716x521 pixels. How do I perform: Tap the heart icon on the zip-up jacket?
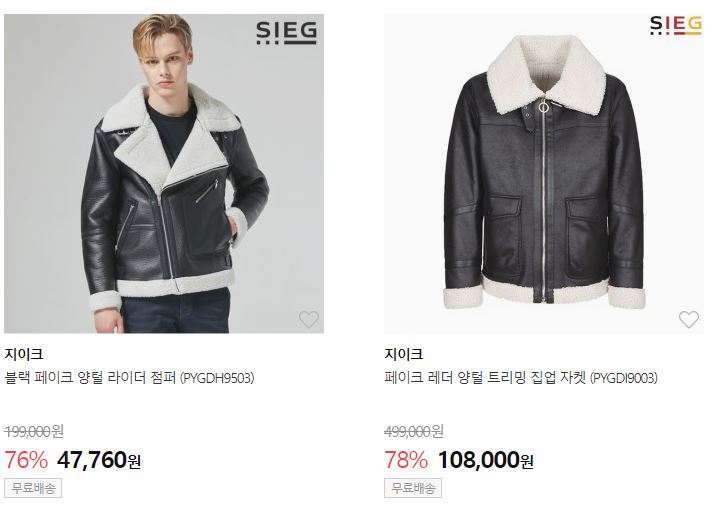(689, 319)
